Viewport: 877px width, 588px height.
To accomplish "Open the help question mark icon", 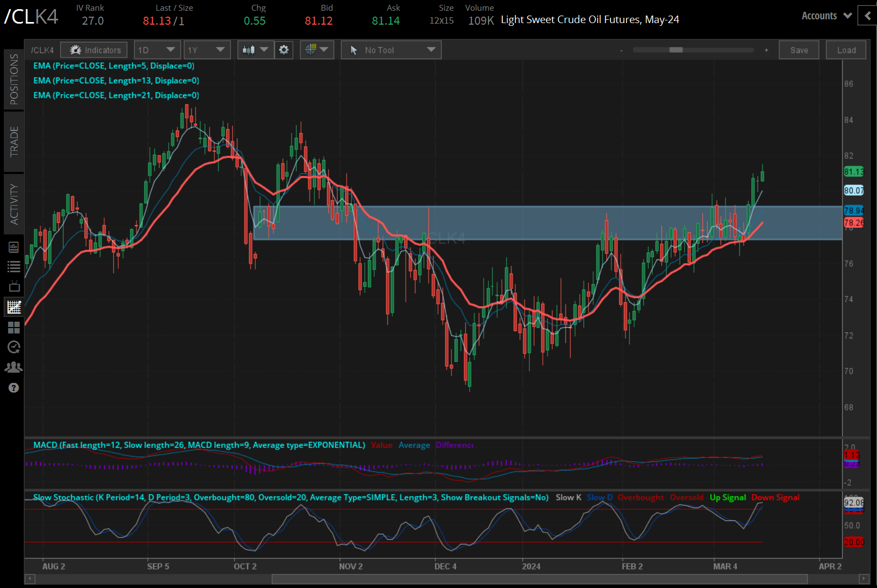I will click(x=13, y=387).
